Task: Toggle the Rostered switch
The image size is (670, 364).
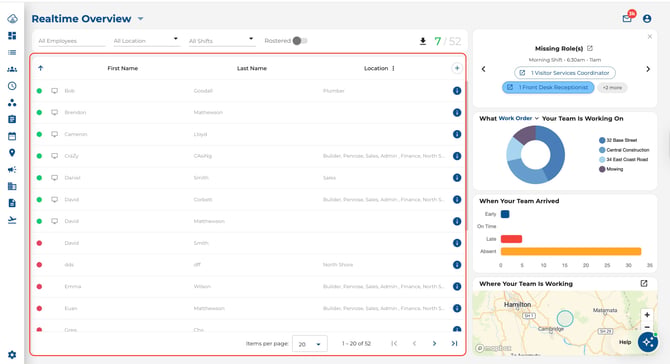Action: (x=300, y=41)
